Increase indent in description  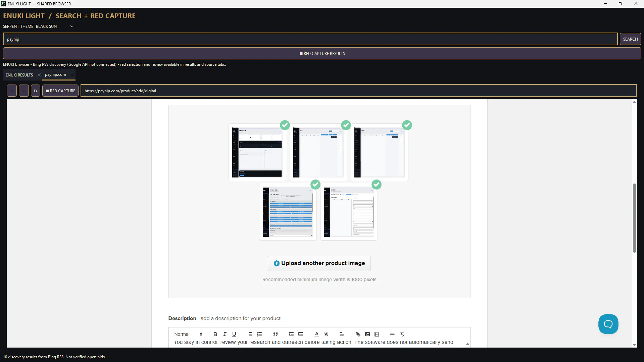pos(301,334)
